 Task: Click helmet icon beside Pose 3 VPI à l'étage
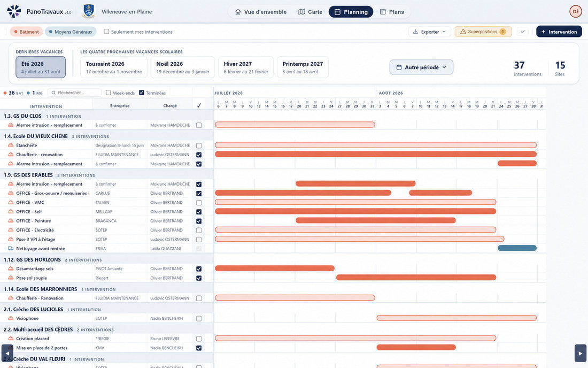11,239
